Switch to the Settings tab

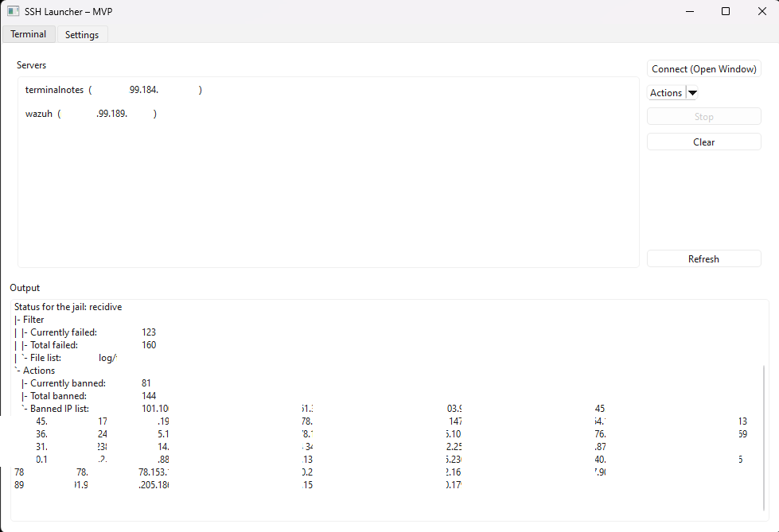tap(82, 35)
